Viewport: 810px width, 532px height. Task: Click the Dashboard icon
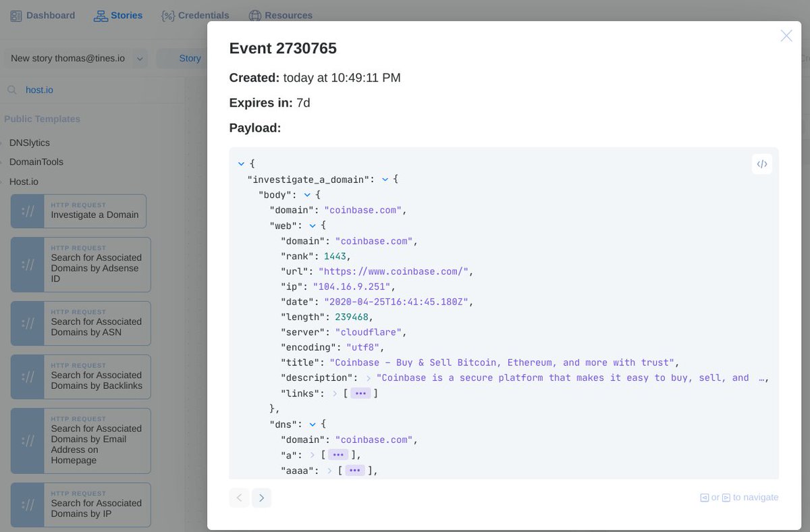16,16
